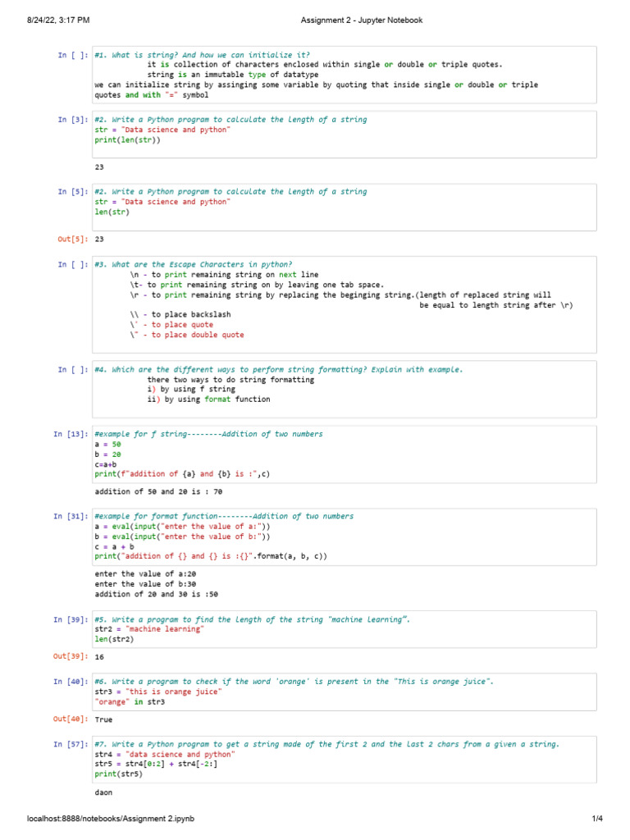Click 'Out[40]:' output prompt
This screenshot has height=840, width=630.
coord(71,719)
